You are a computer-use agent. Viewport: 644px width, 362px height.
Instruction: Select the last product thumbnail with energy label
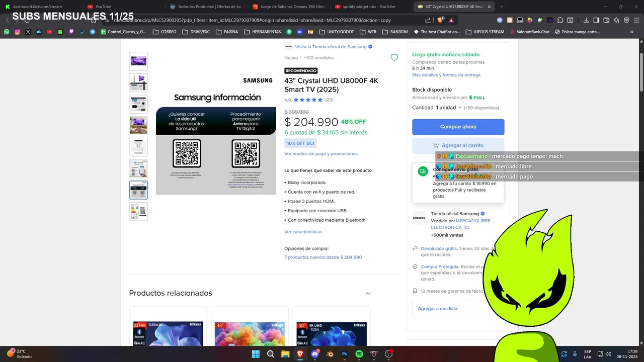[x=138, y=212]
